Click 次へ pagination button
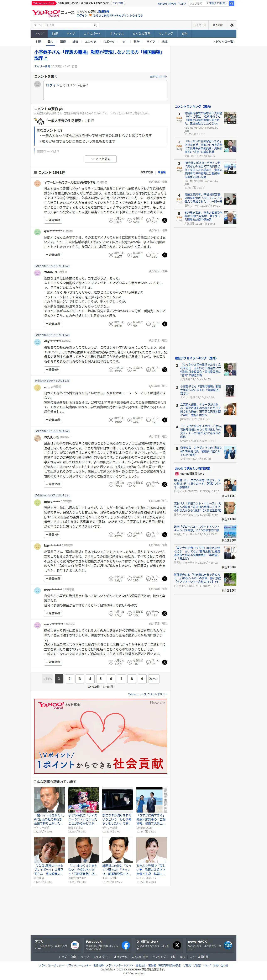Viewport: 267px width, 980px height. point(153,679)
